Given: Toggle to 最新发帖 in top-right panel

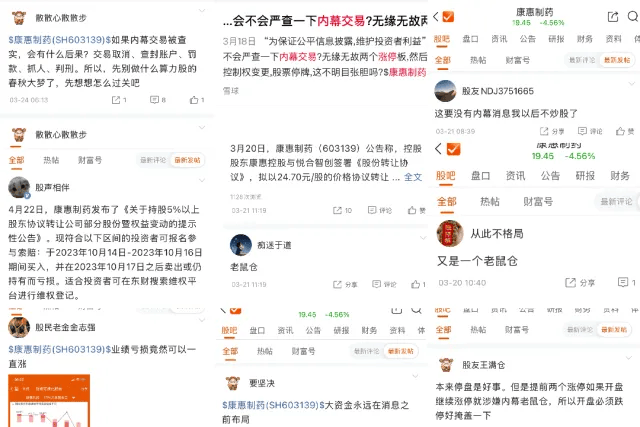Looking at the screenshot, I should 617,60.
